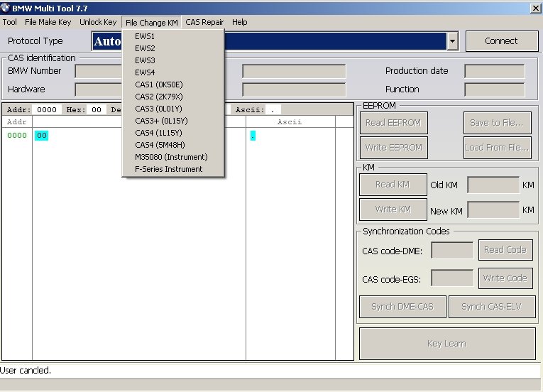
Task: Choose CAS1 (0K50E) entry
Action: (x=173, y=85)
